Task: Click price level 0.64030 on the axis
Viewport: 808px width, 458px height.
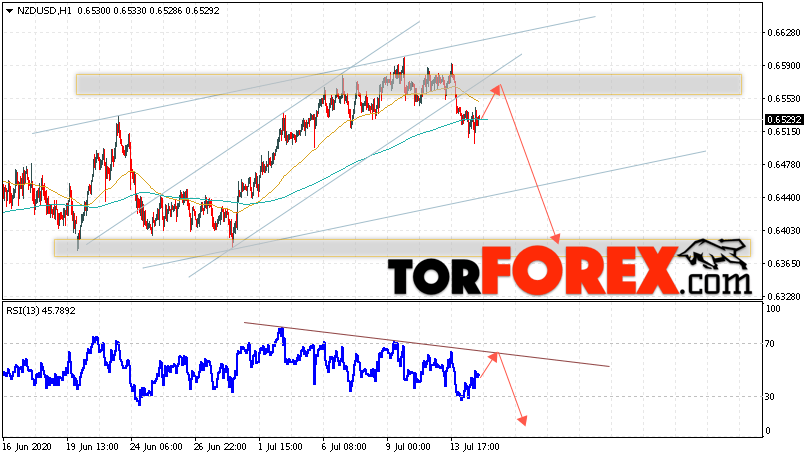Action: point(784,231)
